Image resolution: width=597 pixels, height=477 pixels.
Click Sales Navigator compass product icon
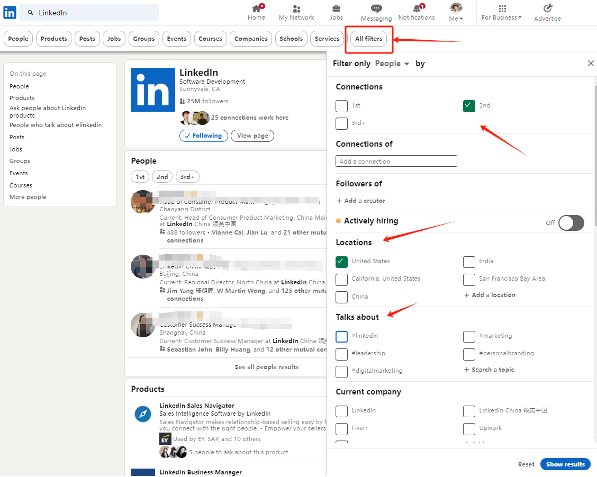tap(143, 414)
